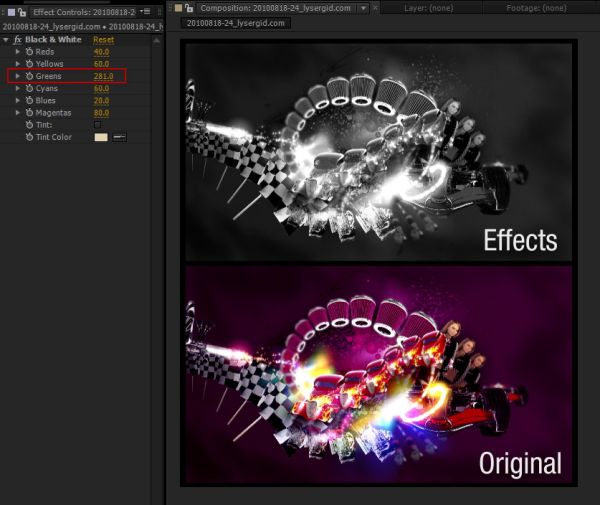The image size is (600, 505).
Task: Toggle the lock icon on Effect Controls panel
Action: 22,12
